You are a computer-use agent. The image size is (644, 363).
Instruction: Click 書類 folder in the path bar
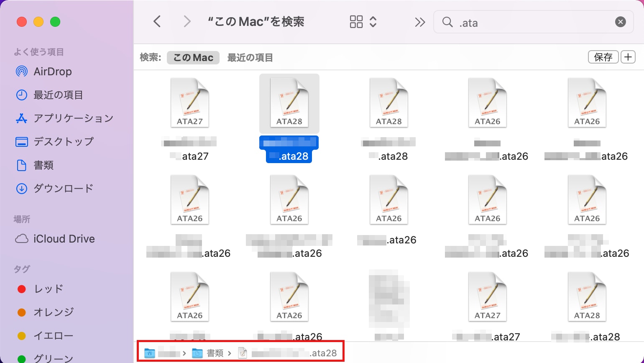[x=208, y=353]
